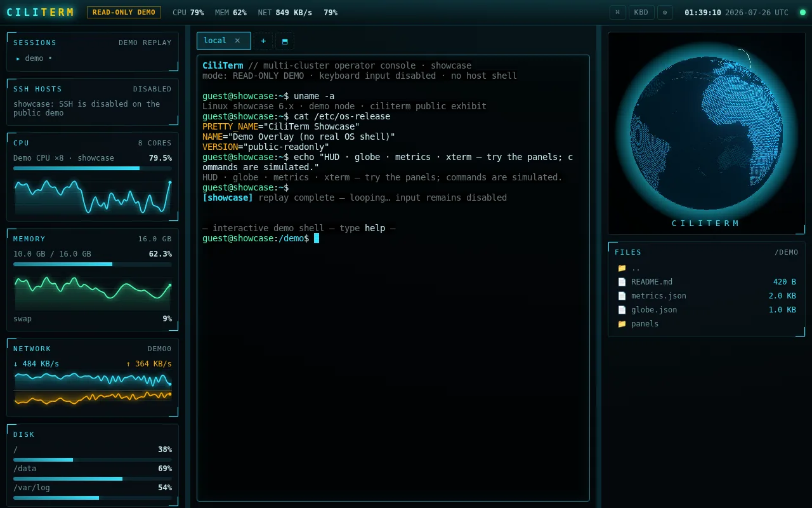Image resolution: width=812 pixels, height=508 pixels.
Task: Click the 79.5% CPU value
Action: 160,158
